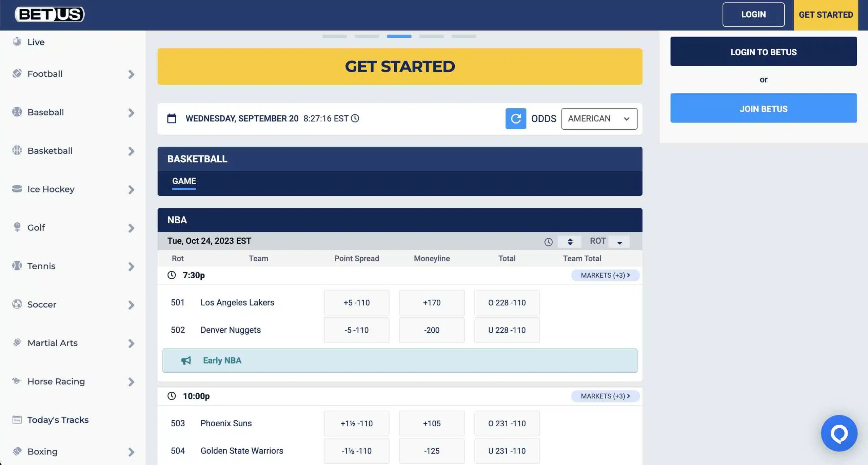The height and width of the screenshot is (465, 868).
Task: Open the AMERICAN odds format dropdown
Action: [597, 118]
